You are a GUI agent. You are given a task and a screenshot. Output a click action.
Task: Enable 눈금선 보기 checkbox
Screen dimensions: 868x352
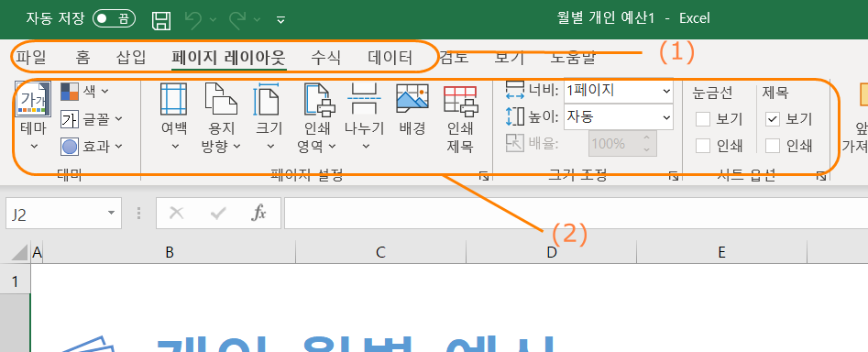703,119
